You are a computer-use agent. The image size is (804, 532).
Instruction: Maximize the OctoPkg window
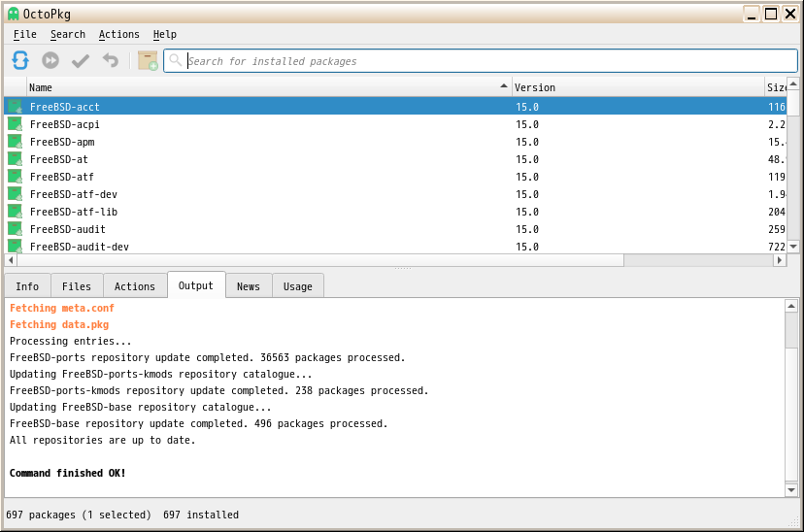pyautogui.click(x=771, y=14)
